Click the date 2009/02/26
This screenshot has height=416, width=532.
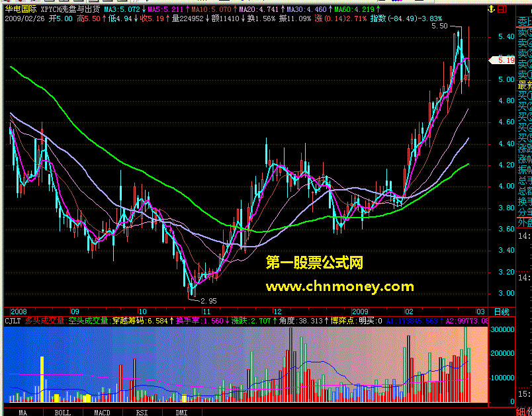24,19
